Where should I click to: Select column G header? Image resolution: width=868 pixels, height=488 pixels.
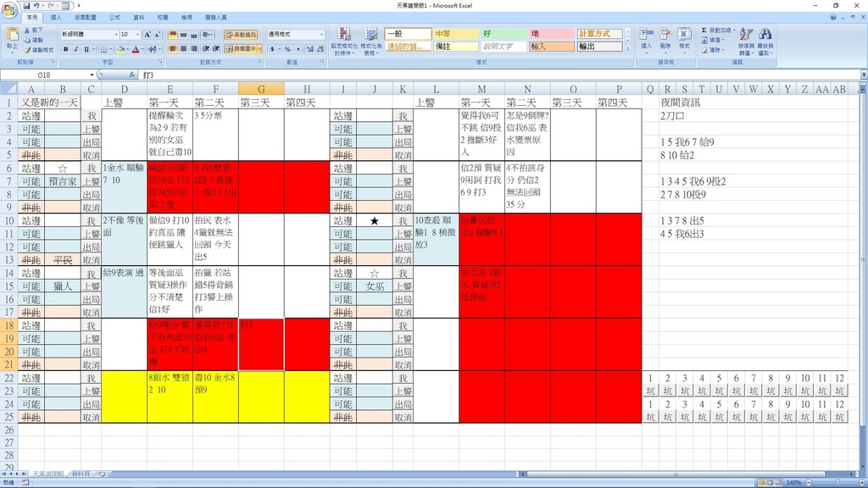261,88
